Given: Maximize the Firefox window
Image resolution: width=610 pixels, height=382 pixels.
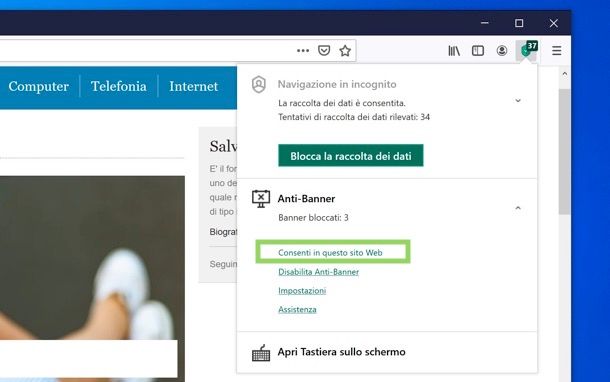Looking at the screenshot, I should pos(519,23).
